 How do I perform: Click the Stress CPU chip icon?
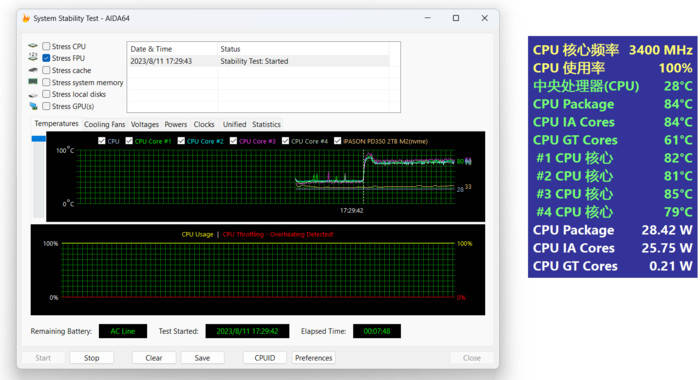tap(33, 46)
